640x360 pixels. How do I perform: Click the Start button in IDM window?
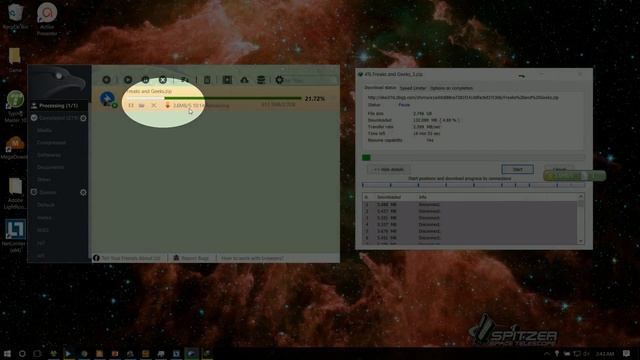[518, 169]
